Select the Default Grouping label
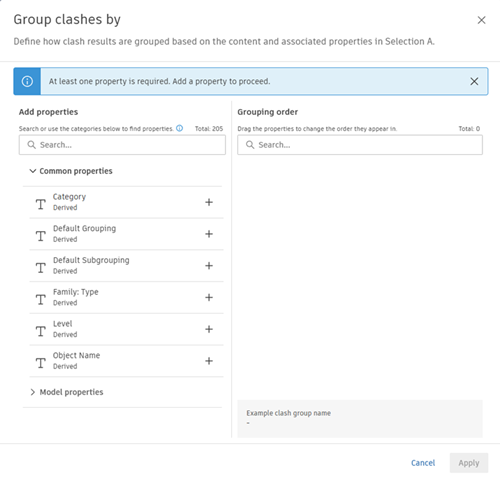 (x=84, y=228)
